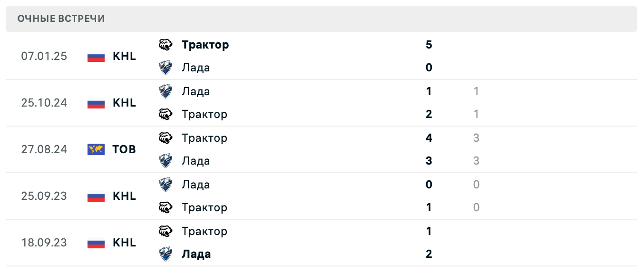Open the bold Лада name in the 18.09.23 match

pos(195,254)
